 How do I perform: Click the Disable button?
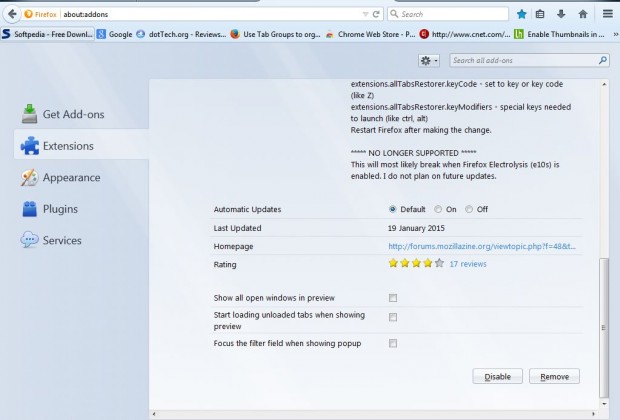[497, 376]
